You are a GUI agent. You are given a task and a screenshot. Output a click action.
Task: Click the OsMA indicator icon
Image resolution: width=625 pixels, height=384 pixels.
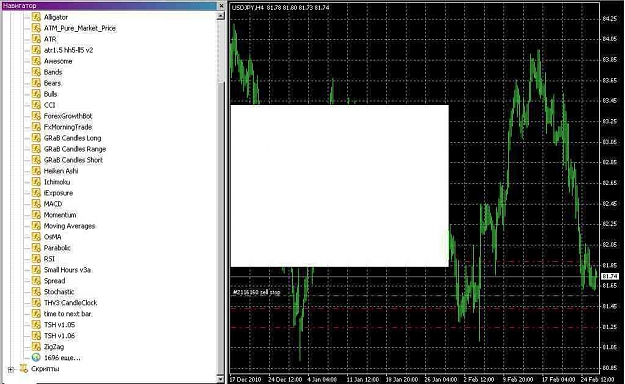click(x=36, y=237)
